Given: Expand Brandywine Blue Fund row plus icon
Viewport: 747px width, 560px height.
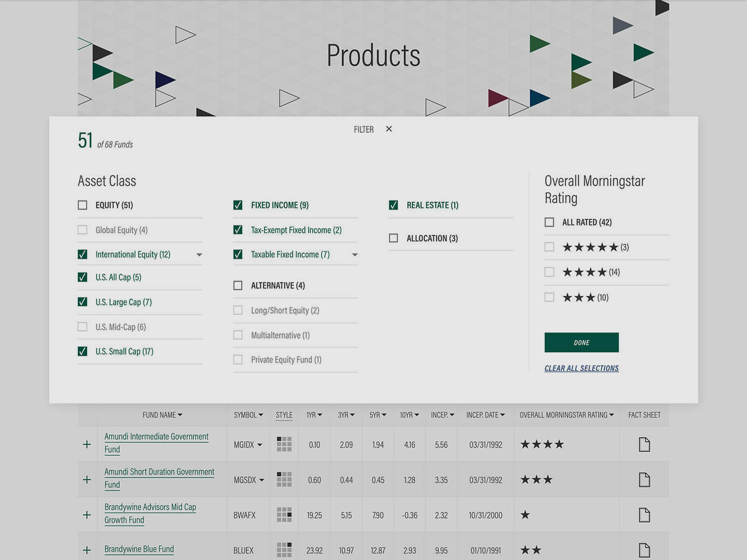Looking at the screenshot, I should pos(87,550).
